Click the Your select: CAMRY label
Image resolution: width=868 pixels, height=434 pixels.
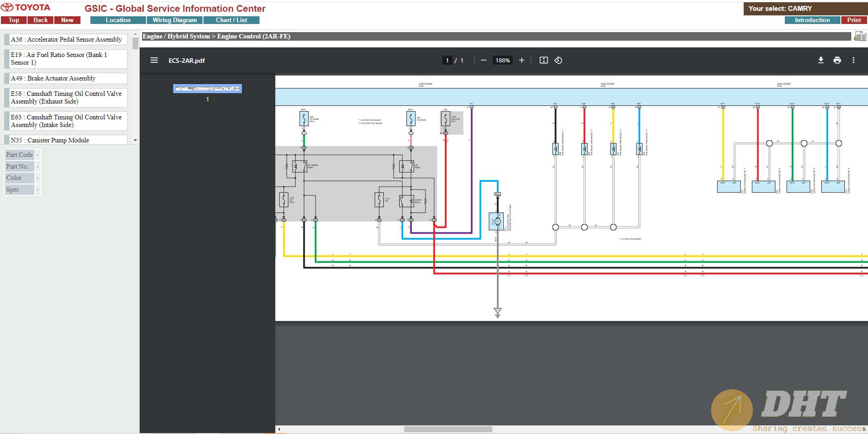pos(780,8)
